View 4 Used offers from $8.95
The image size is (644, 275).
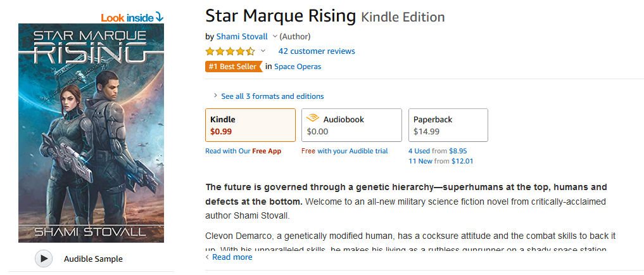pyautogui.click(x=438, y=151)
